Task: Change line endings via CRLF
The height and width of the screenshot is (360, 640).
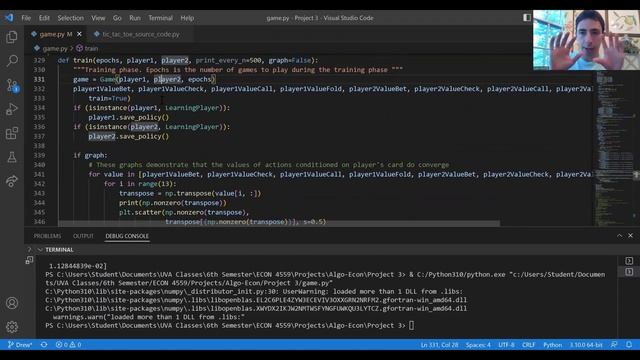Action: pyautogui.click(x=529, y=345)
